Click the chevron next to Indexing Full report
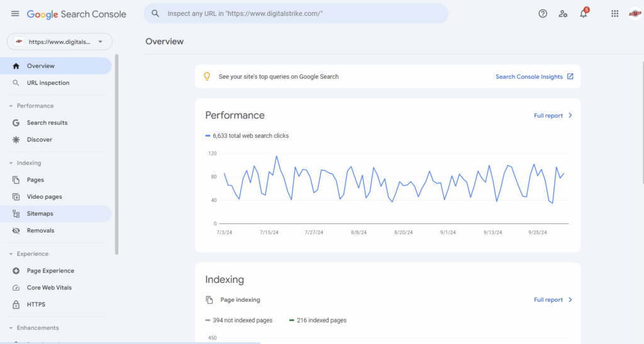 (570, 300)
